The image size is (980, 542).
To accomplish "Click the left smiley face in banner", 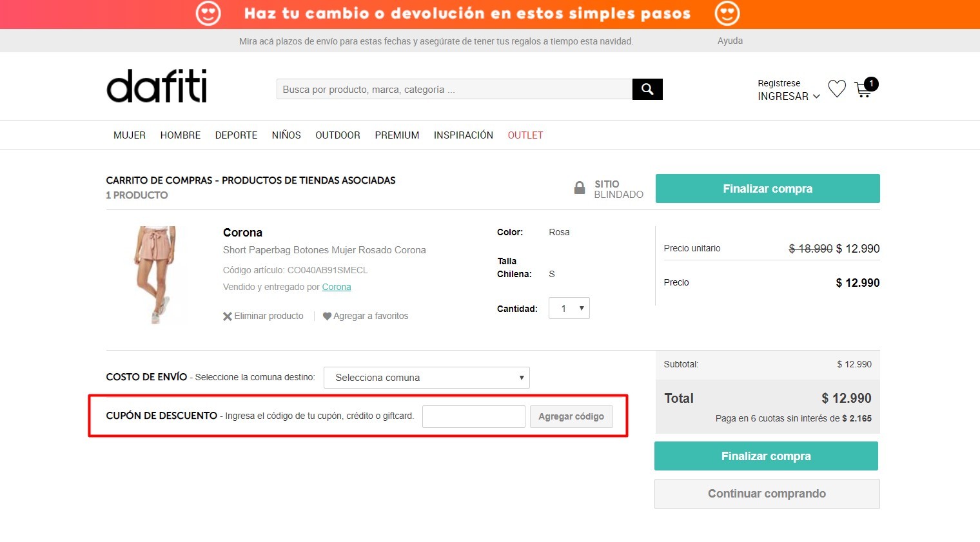I will tap(208, 14).
